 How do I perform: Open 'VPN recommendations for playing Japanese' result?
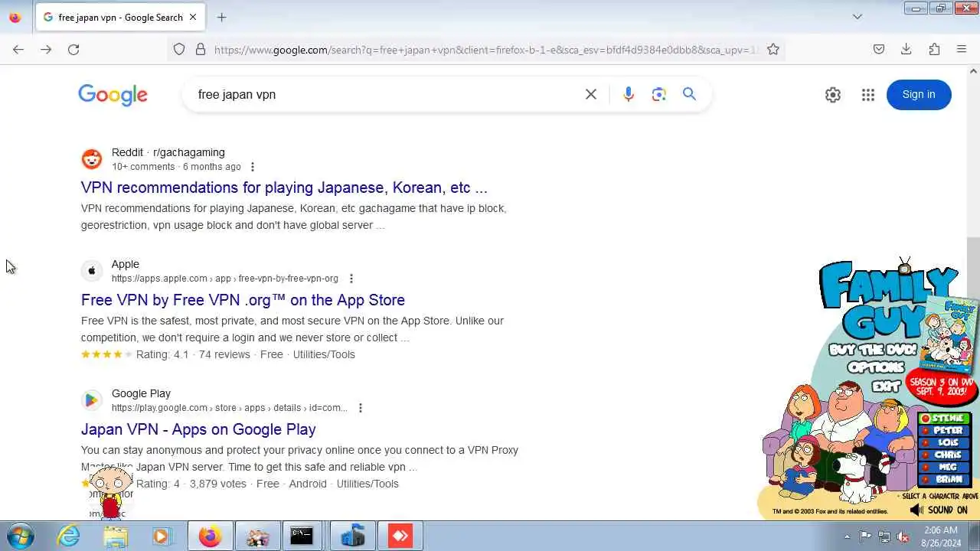pyautogui.click(x=284, y=187)
